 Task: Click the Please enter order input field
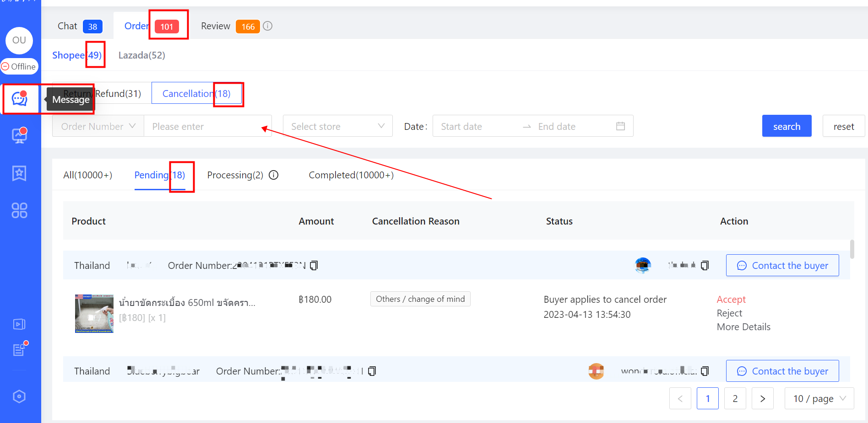[x=207, y=126]
